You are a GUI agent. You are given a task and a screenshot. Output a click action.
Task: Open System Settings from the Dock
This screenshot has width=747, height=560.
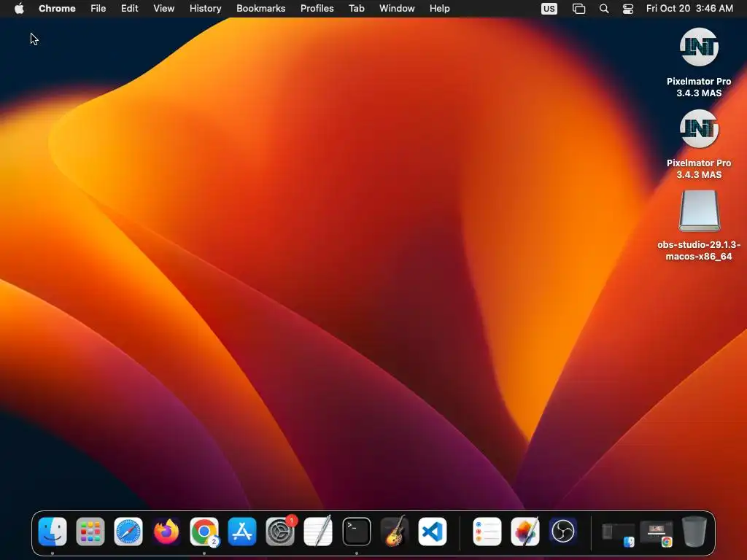tap(280, 532)
